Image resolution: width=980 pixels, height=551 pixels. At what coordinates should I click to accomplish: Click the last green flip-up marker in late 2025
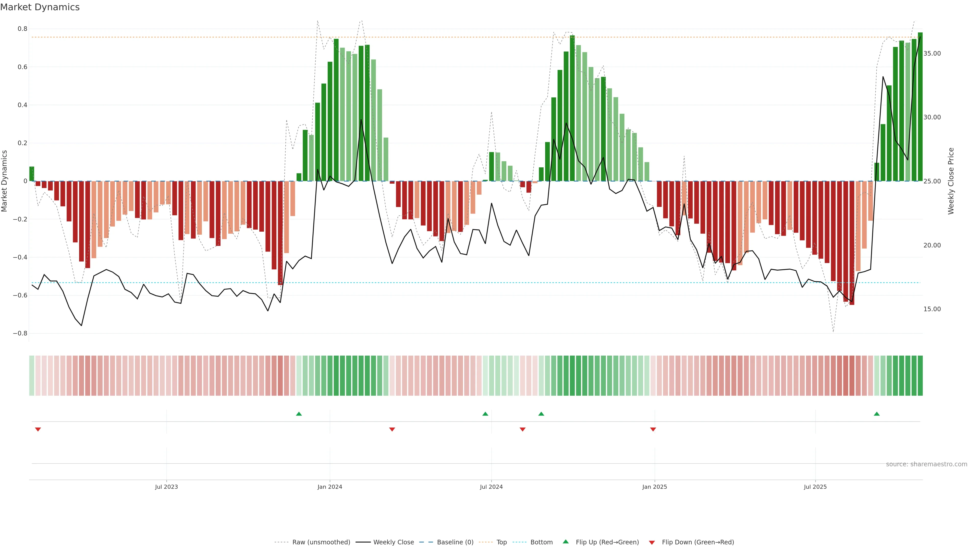pos(877,414)
